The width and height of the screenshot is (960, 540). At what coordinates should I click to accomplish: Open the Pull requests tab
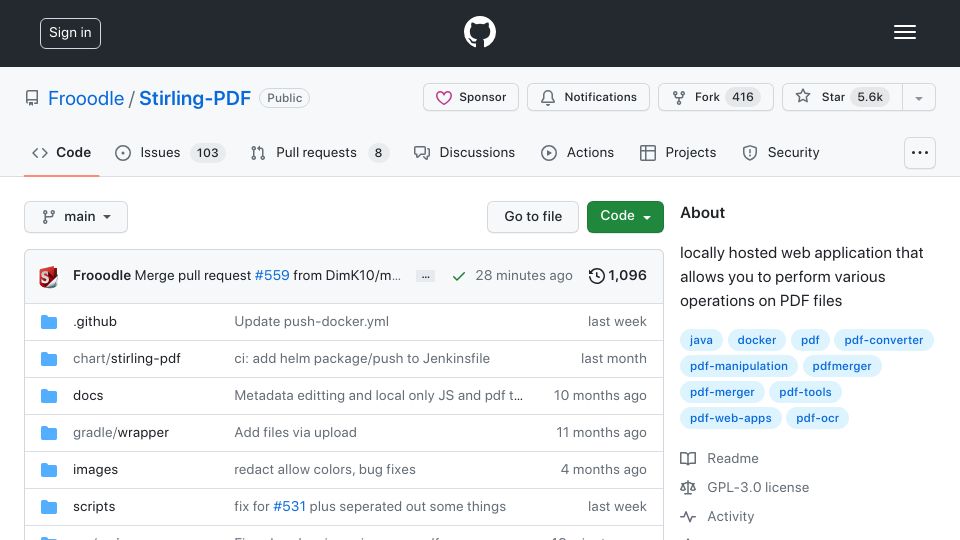(320, 152)
